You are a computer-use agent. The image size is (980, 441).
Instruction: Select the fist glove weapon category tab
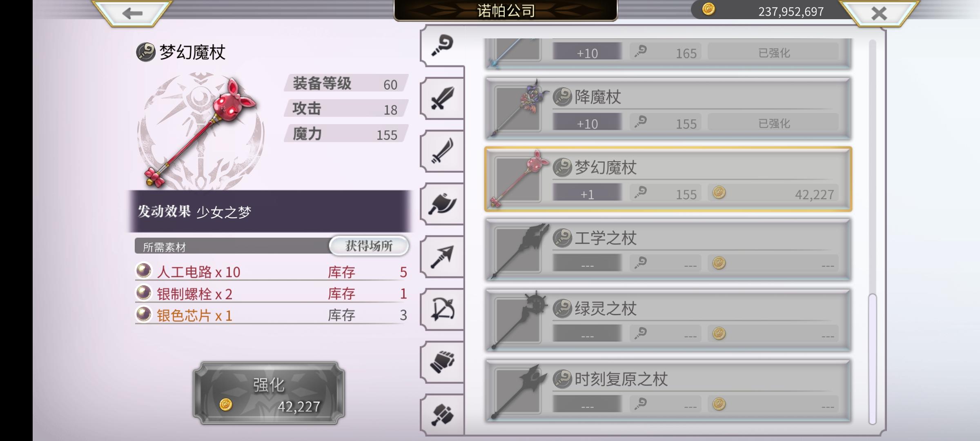click(442, 362)
